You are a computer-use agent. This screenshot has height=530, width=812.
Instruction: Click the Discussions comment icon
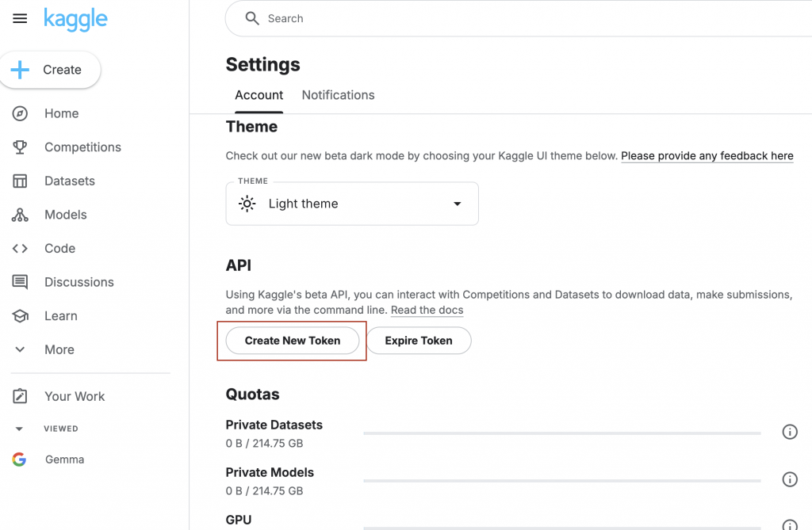(x=20, y=282)
